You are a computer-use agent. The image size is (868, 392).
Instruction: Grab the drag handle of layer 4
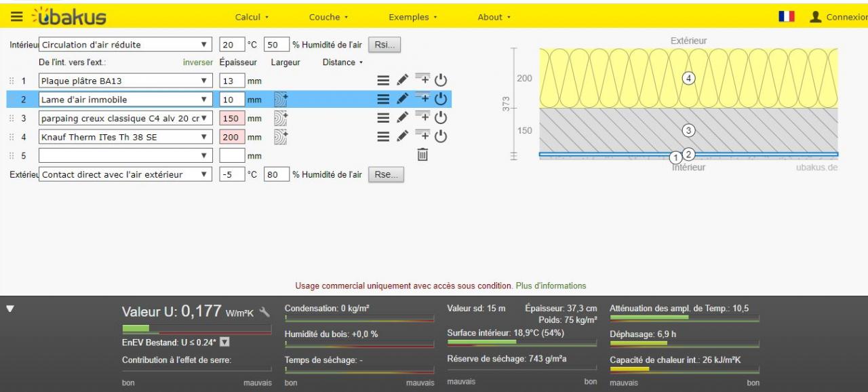11,137
